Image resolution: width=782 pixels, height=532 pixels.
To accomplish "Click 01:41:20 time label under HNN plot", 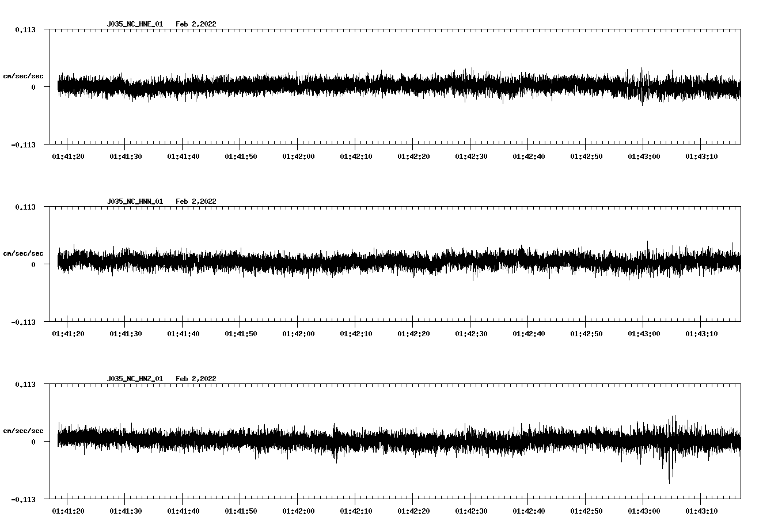I will pyautogui.click(x=68, y=334).
